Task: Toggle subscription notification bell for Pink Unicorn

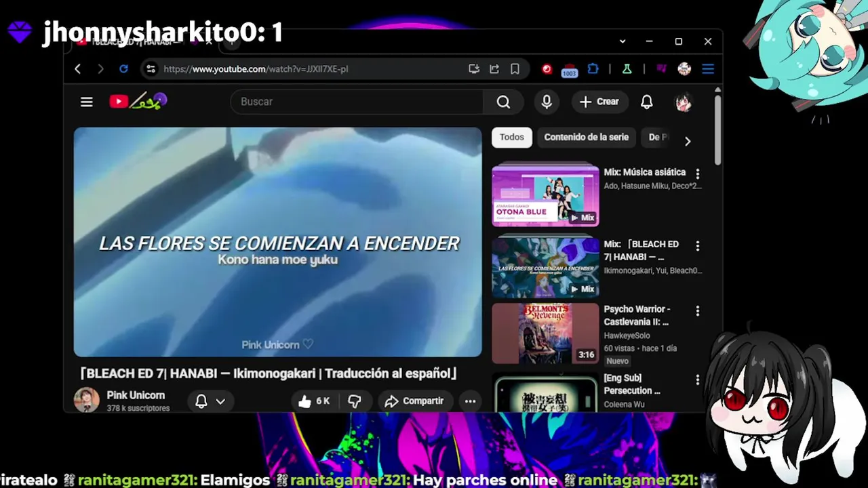Action: [201, 401]
